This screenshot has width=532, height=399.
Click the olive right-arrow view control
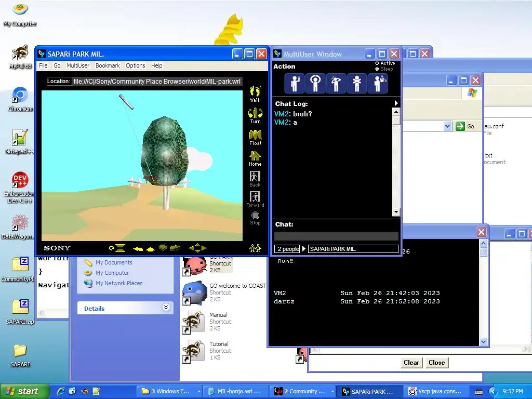175,248
